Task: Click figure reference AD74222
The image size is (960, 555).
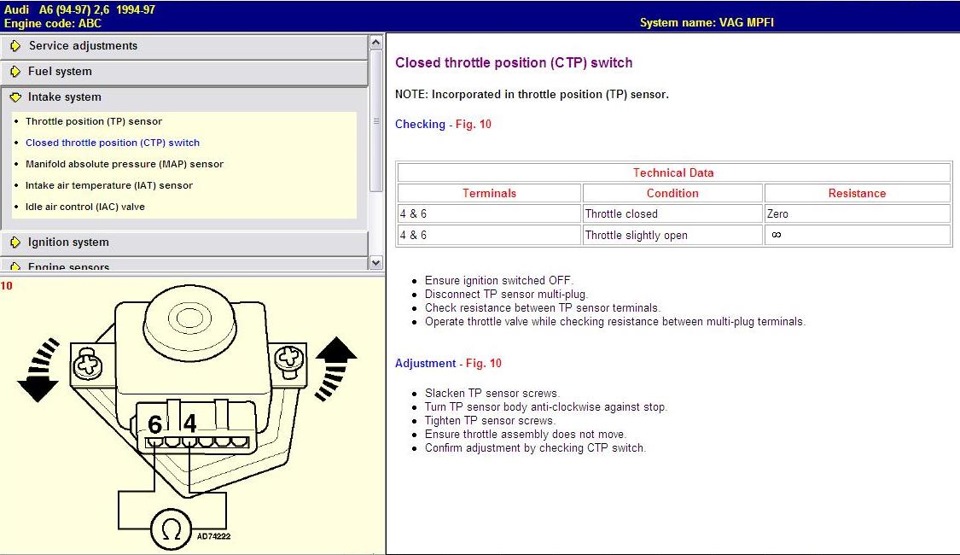Action: 214,537
